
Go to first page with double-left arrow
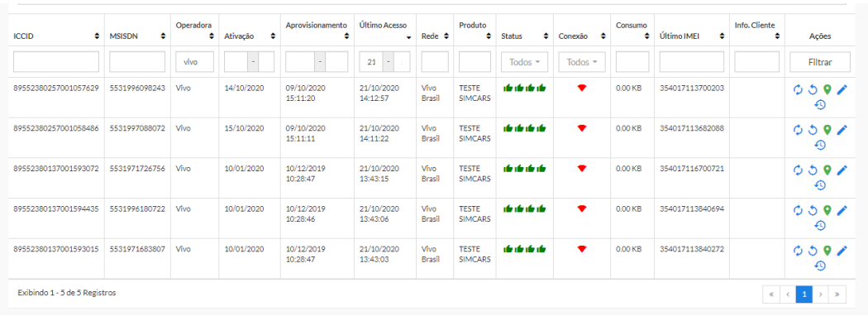[770, 295]
